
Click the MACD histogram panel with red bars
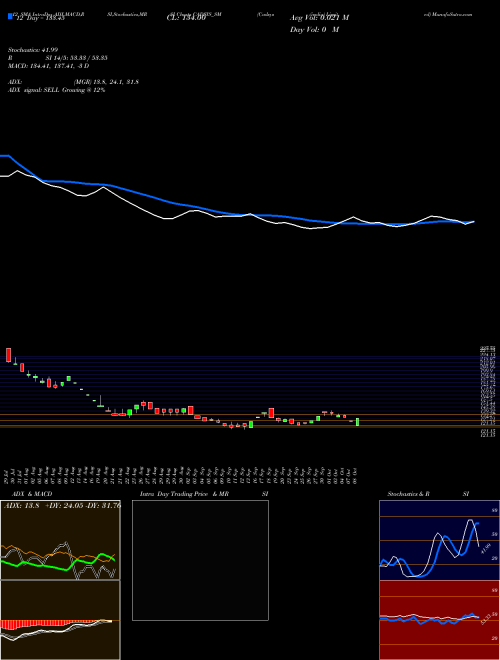[60, 620]
